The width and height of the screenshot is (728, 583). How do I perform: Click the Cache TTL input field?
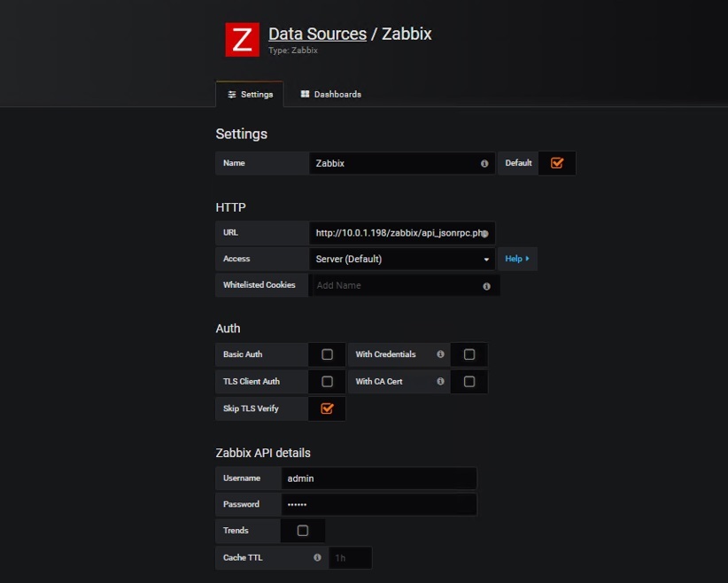tap(350, 558)
